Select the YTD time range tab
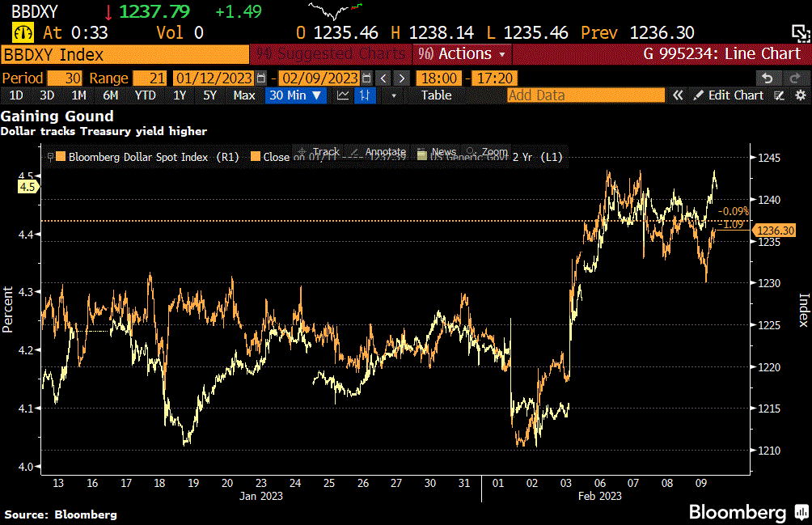 pyautogui.click(x=145, y=95)
